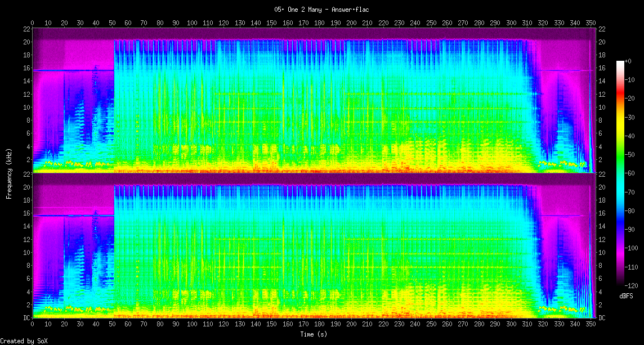The width and height of the screenshot is (644, 345).
Task: Click the spectrogram title 'One 2 Many - Answer.flac'
Action: (321, 10)
